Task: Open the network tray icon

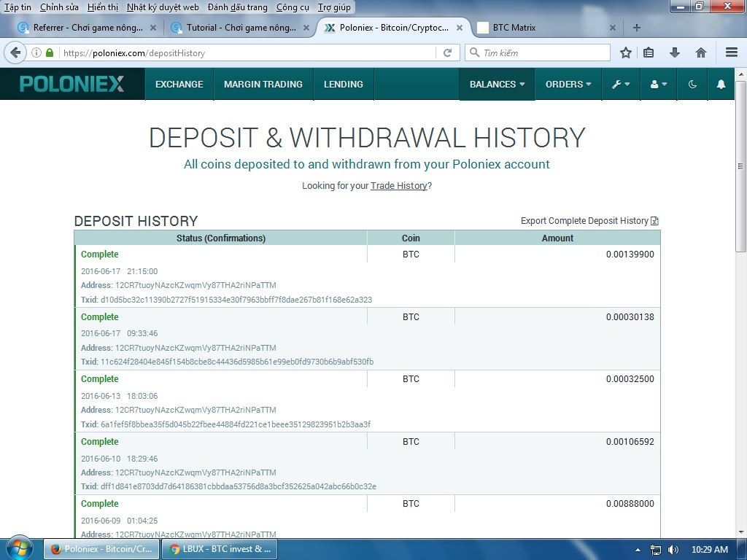Action: pyautogui.click(x=656, y=550)
